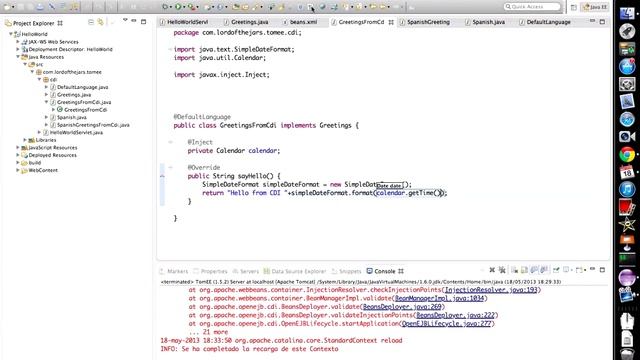Open Google Chrome from the Dock
This screenshot has height=360, width=640.
pos(627,155)
